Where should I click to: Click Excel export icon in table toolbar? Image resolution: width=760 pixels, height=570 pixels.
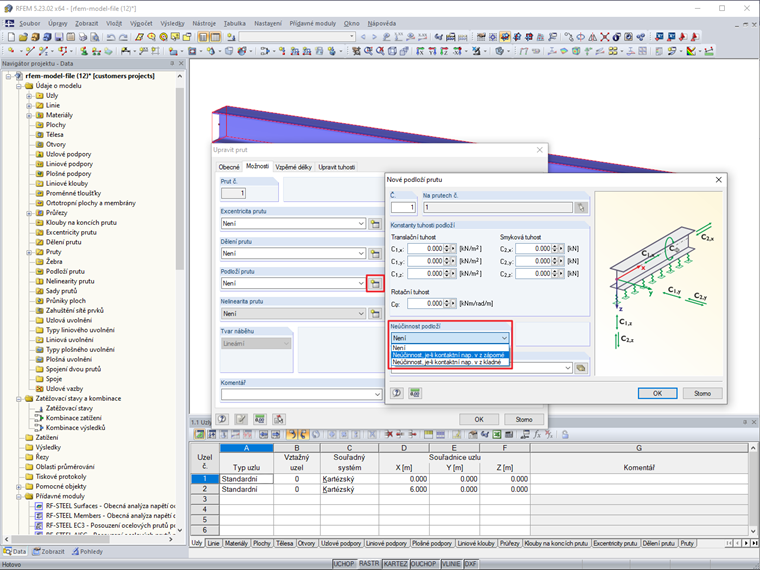(x=497, y=435)
